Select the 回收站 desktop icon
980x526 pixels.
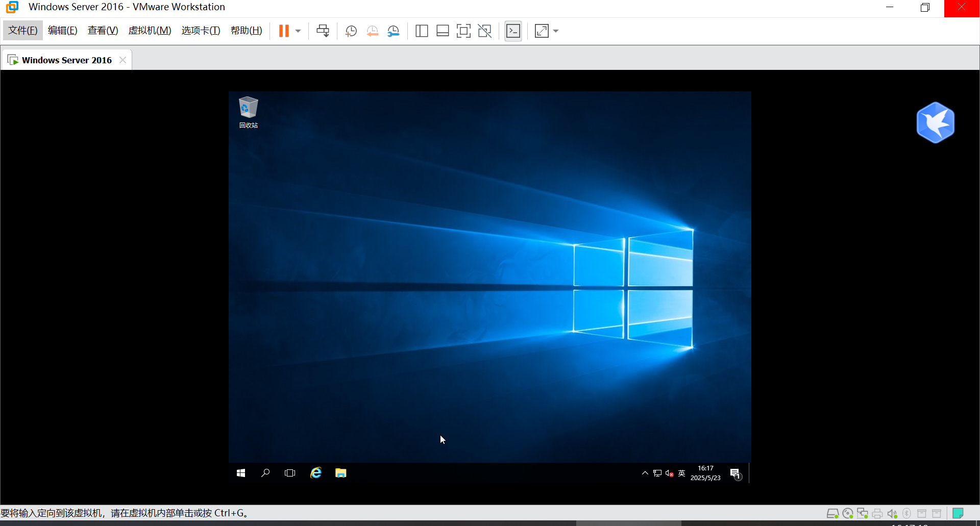point(249,112)
